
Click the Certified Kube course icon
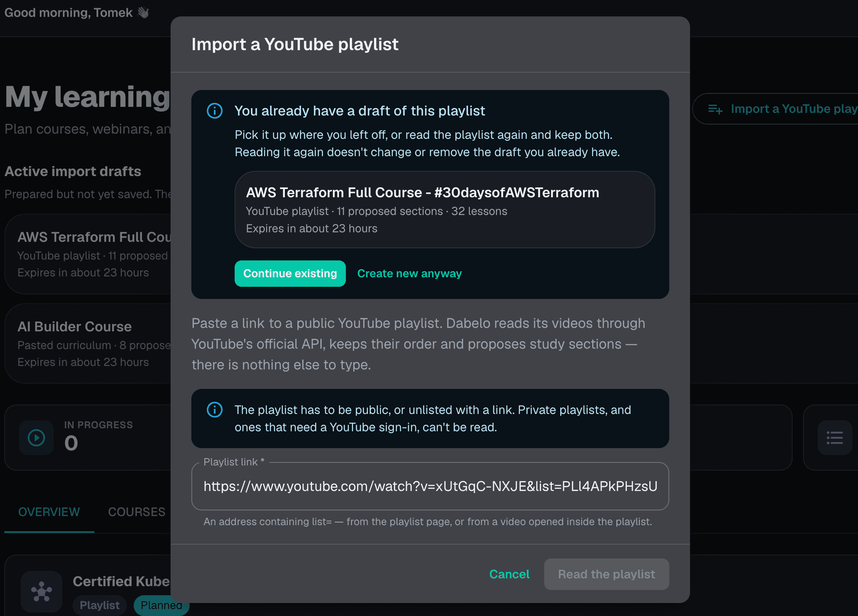[x=42, y=591]
